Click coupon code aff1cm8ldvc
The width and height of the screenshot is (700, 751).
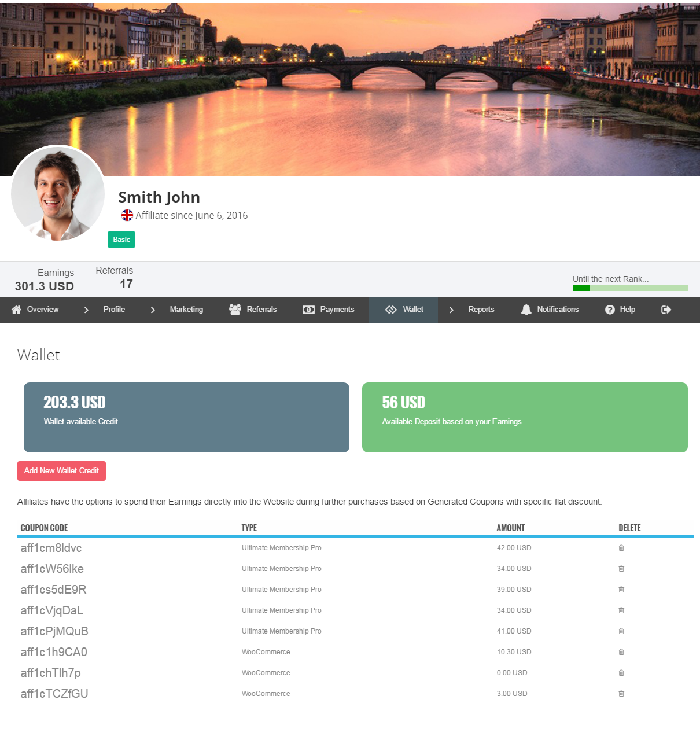51,548
